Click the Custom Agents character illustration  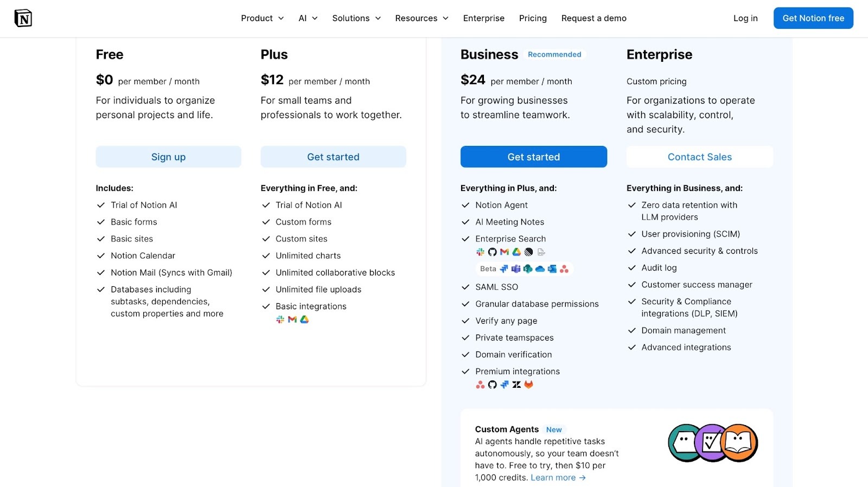713,443
